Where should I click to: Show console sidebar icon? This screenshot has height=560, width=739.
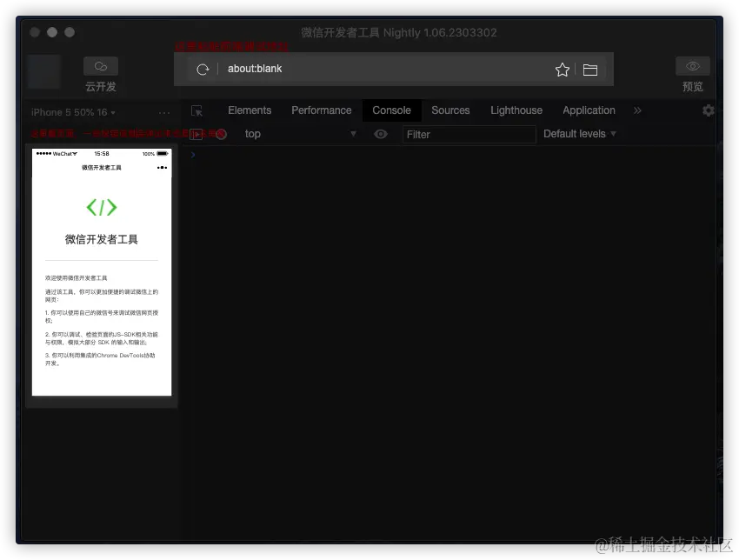(197, 134)
